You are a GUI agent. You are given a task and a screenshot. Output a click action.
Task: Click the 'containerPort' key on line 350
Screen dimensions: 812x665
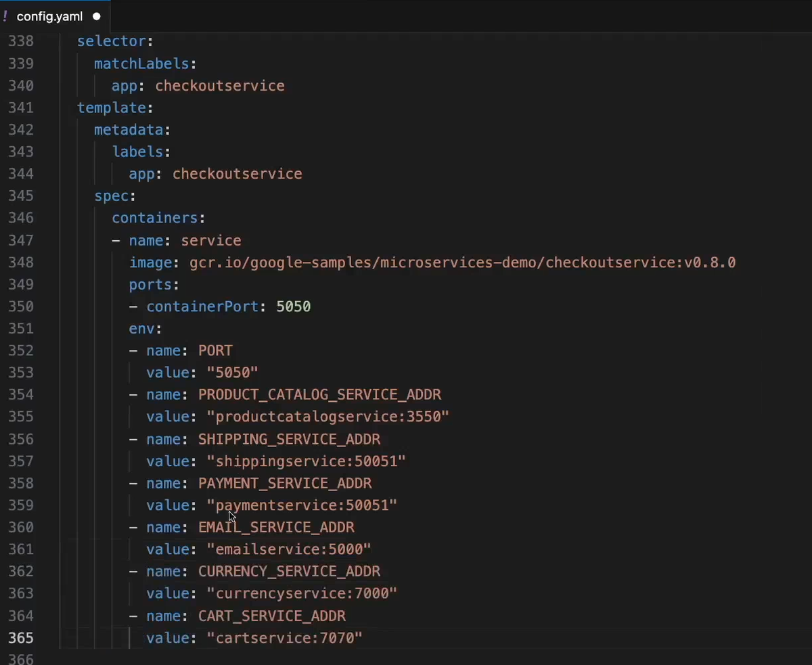point(202,306)
